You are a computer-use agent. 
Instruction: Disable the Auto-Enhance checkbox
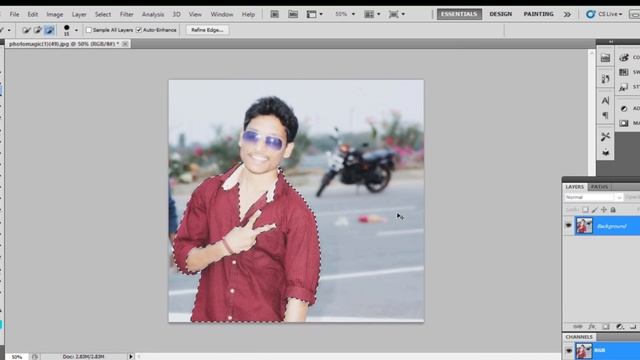(x=139, y=30)
